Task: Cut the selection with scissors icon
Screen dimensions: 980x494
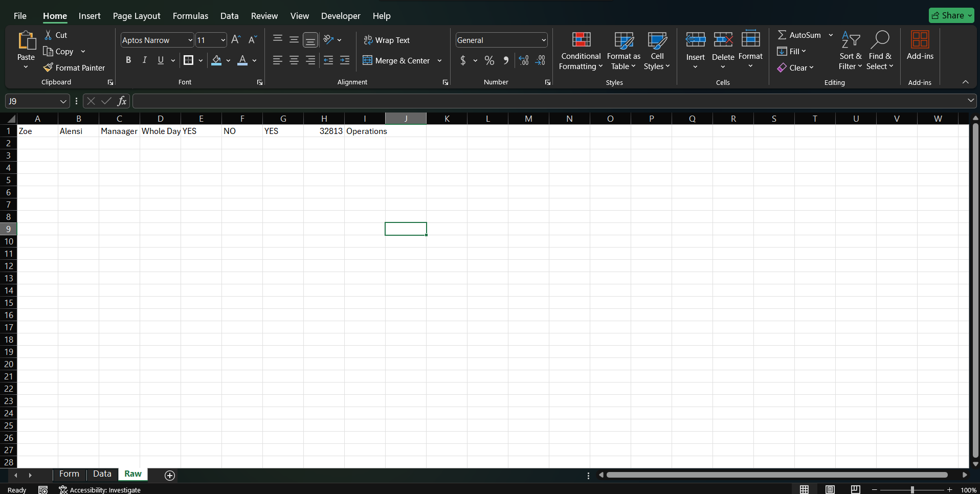Action: 49,35
